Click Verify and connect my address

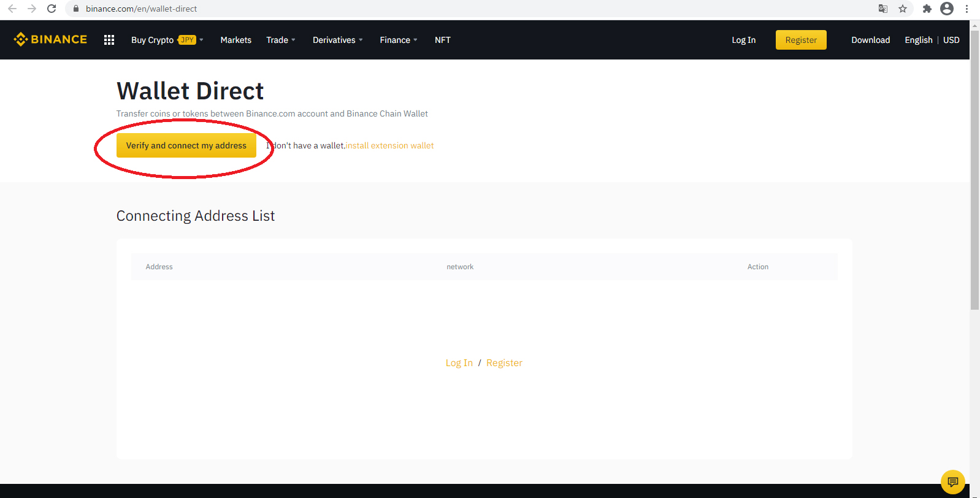(186, 145)
